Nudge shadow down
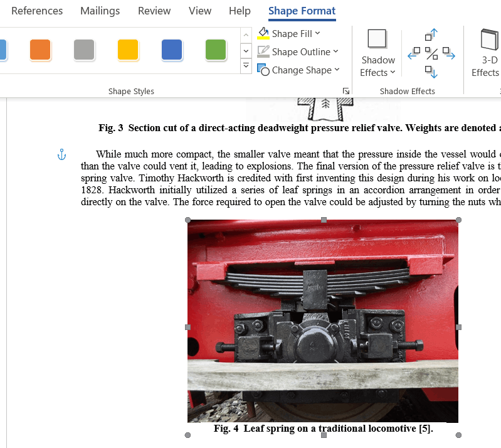The width and height of the screenshot is (501, 448). tap(431, 72)
